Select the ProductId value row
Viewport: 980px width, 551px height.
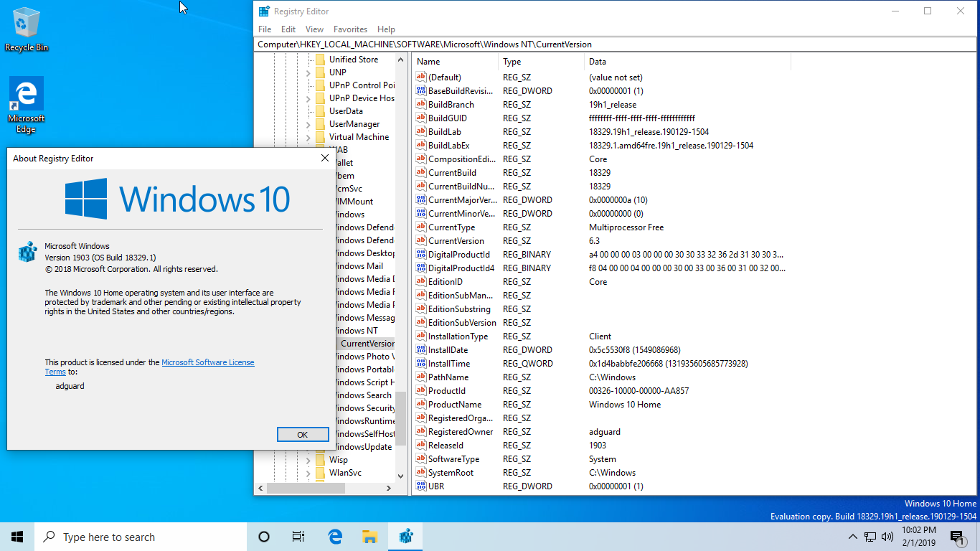point(601,391)
